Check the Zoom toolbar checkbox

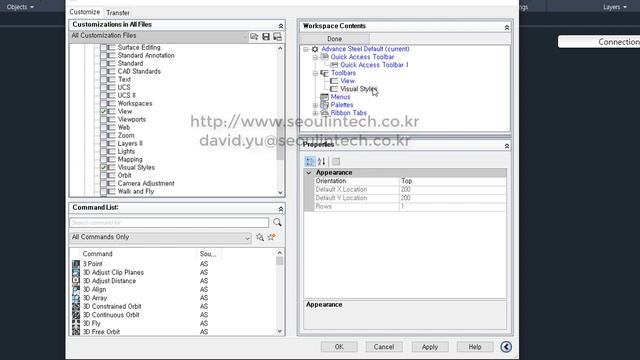(103, 136)
